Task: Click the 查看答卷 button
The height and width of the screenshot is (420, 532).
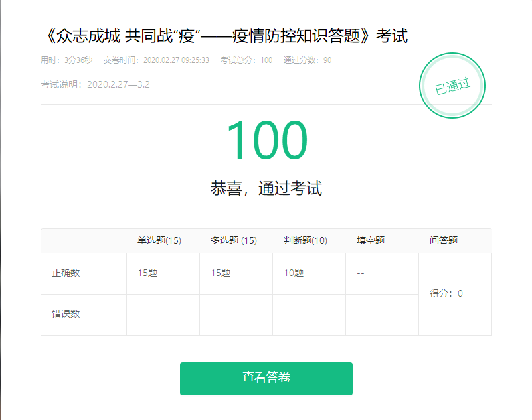Action: coord(266,378)
